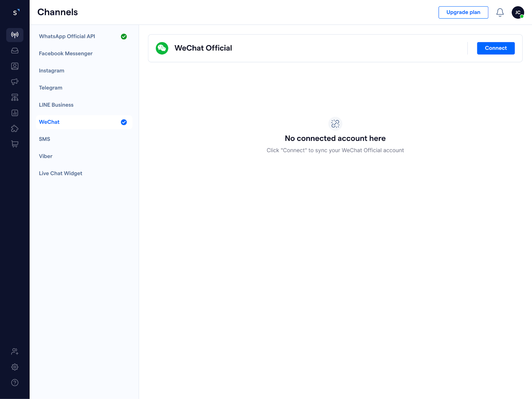
Task: Select Facebook Messenger channel
Action: click(84, 53)
